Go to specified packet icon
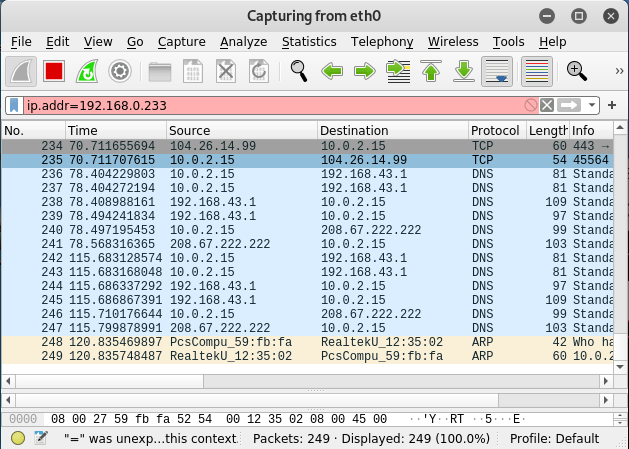Viewport: 629px width, 449px height. pyautogui.click(x=397, y=71)
